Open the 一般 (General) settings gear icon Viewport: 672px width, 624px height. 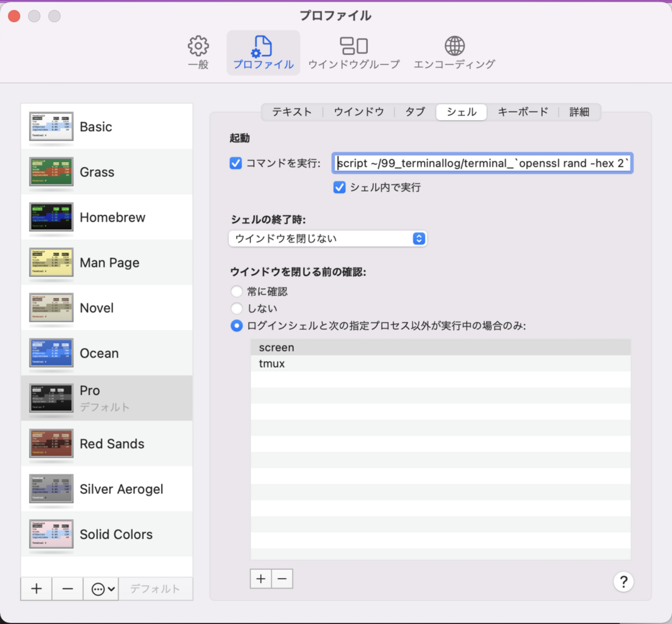point(198,46)
